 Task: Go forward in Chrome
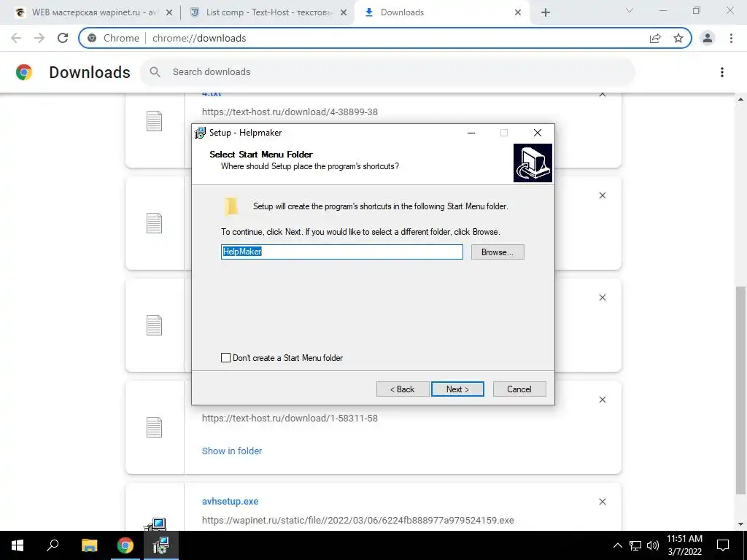pyautogui.click(x=39, y=38)
